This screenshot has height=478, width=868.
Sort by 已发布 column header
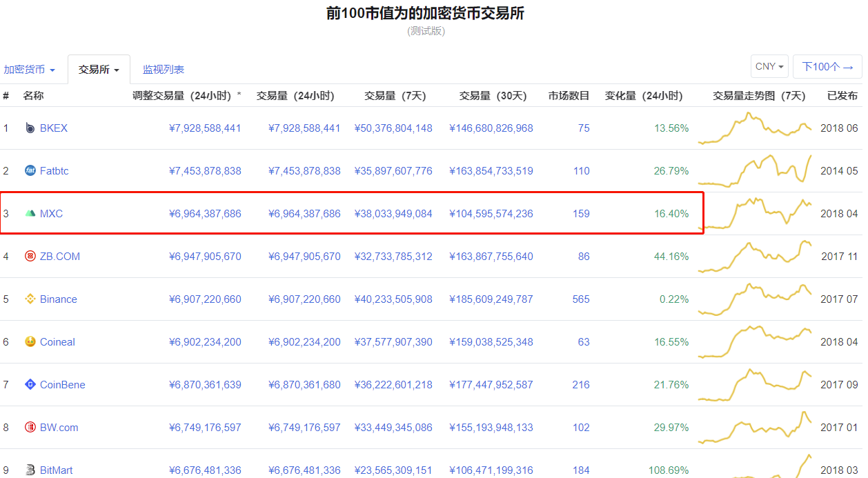[842, 96]
